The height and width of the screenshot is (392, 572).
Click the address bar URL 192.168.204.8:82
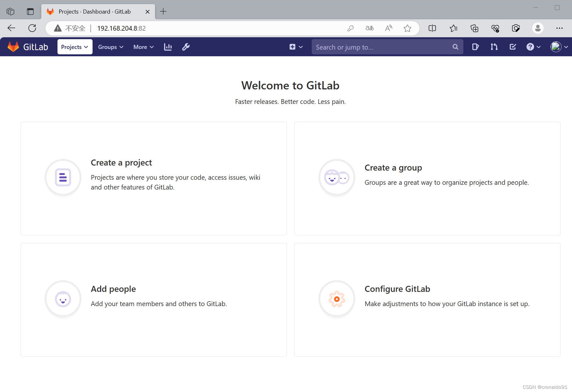coord(121,28)
